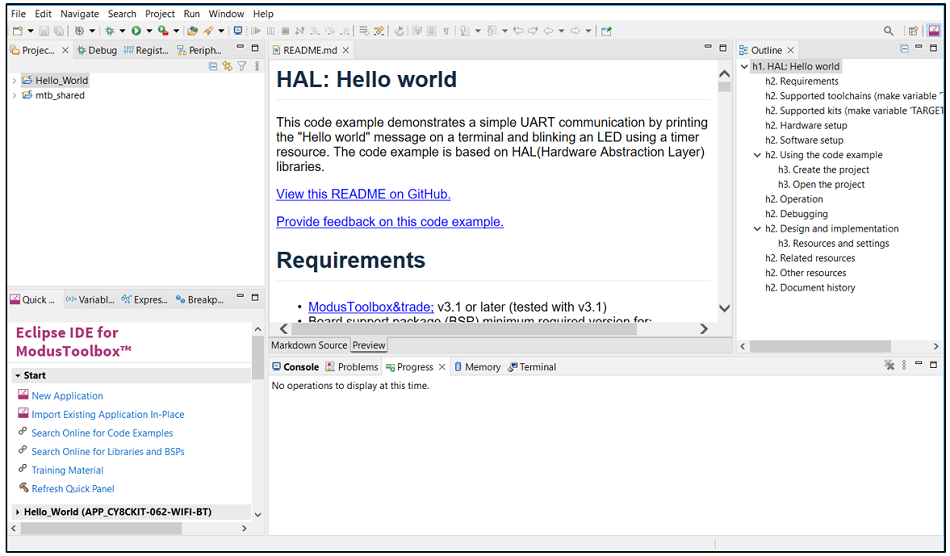Collapse the h1 HAL: Hello world outline node
This screenshot has width=950, height=556.
pos(745,67)
